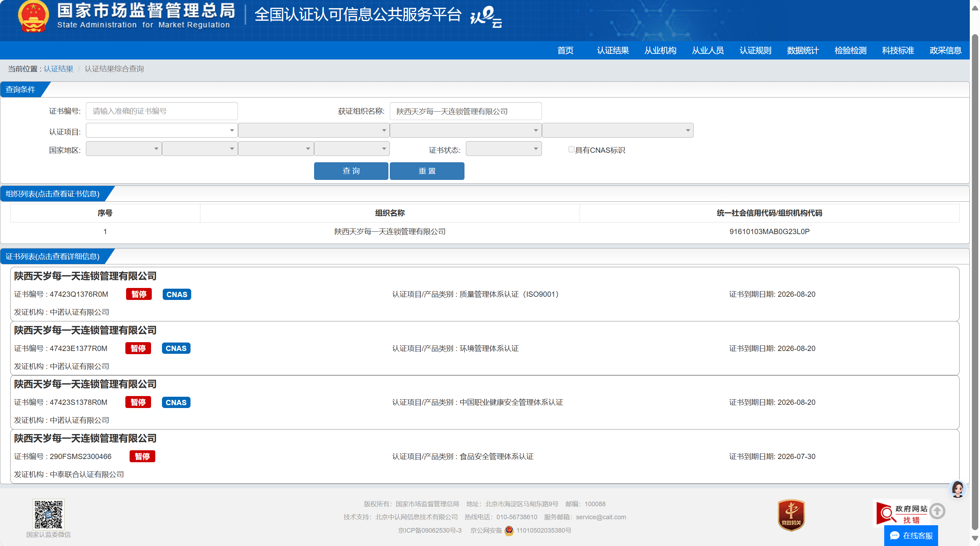980x546 pixels.
Task: Click CNAS badge for certificate 47423E1377R0M
Action: [x=176, y=348]
